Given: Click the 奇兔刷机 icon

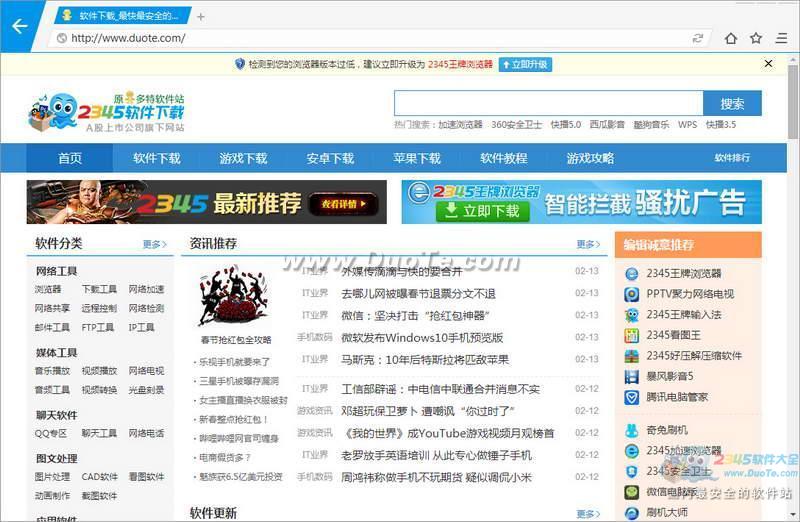Looking at the screenshot, I should click(x=632, y=431).
